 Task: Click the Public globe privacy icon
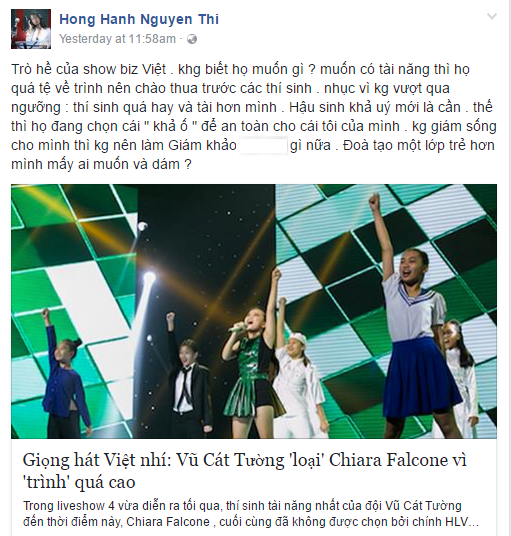(192, 39)
